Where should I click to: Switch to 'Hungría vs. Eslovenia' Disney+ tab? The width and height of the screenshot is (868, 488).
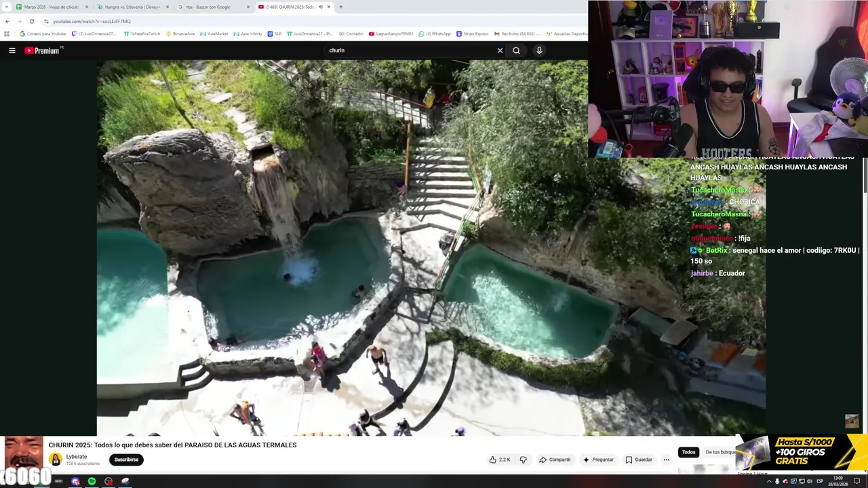[132, 7]
